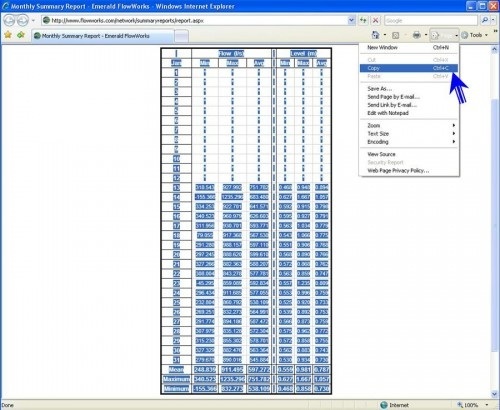Screen dimensions: 500x410
Task: Open the search provider options dropdown
Action: pyautogui.click(x=493, y=20)
